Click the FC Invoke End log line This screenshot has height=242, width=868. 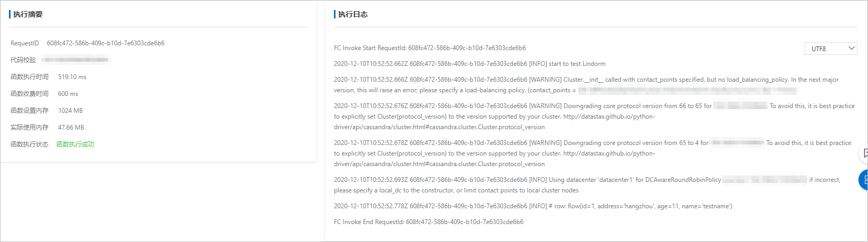tap(429, 222)
